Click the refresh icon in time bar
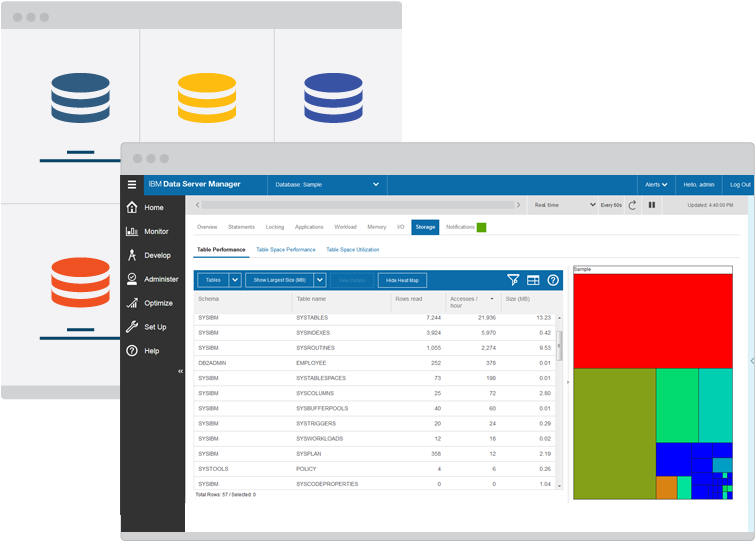755x541 pixels. coord(632,205)
